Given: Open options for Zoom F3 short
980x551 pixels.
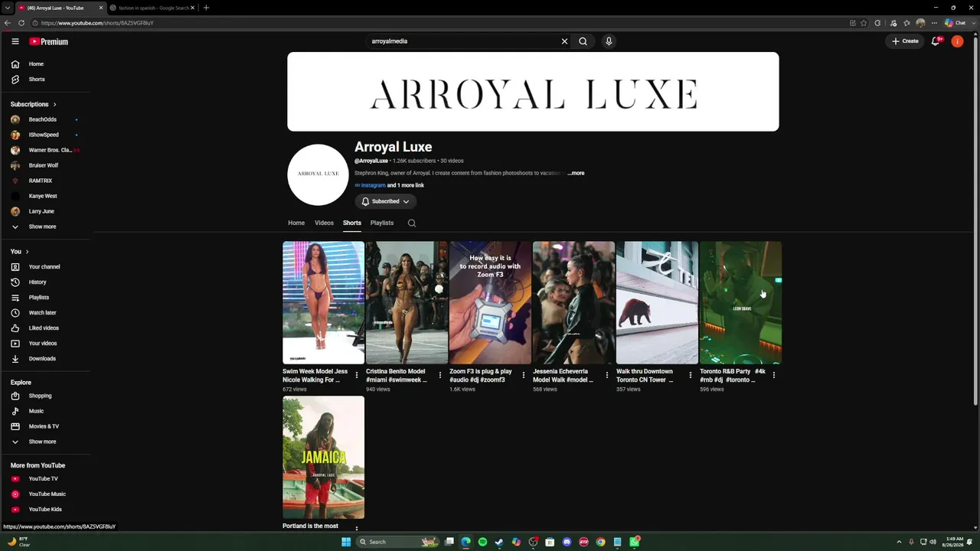Looking at the screenshot, I should (x=524, y=375).
